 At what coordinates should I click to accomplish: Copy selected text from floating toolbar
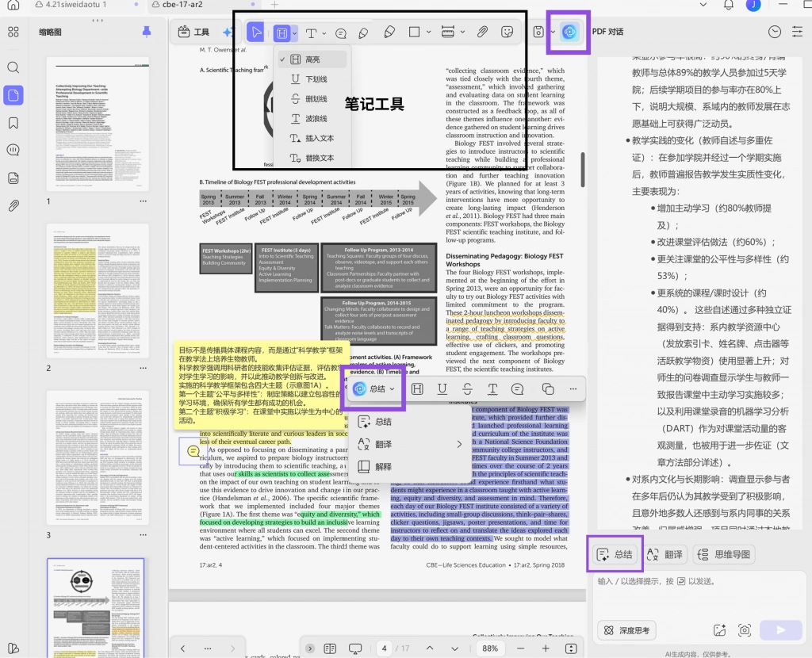point(548,388)
